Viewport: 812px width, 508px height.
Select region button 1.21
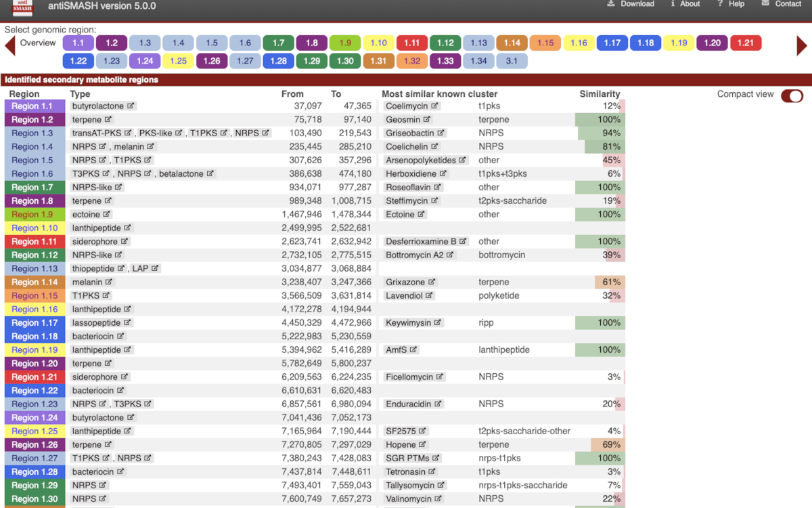tap(746, 43)
